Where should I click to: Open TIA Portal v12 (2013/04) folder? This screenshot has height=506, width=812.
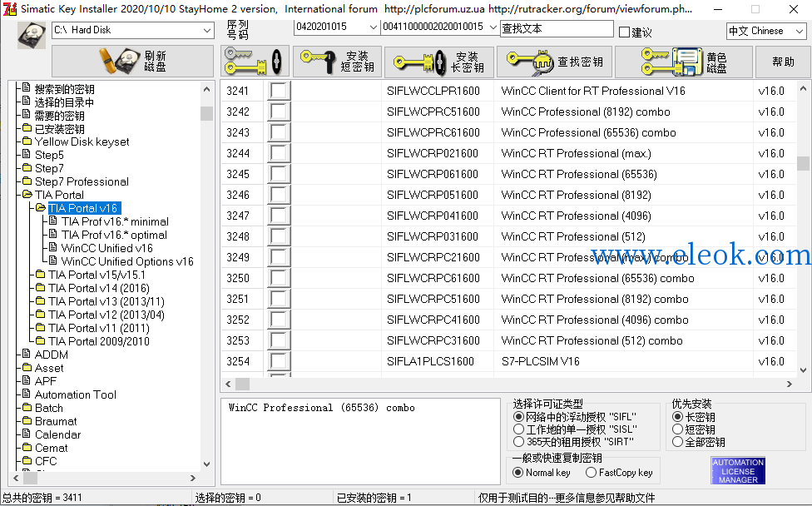point(106,315)
